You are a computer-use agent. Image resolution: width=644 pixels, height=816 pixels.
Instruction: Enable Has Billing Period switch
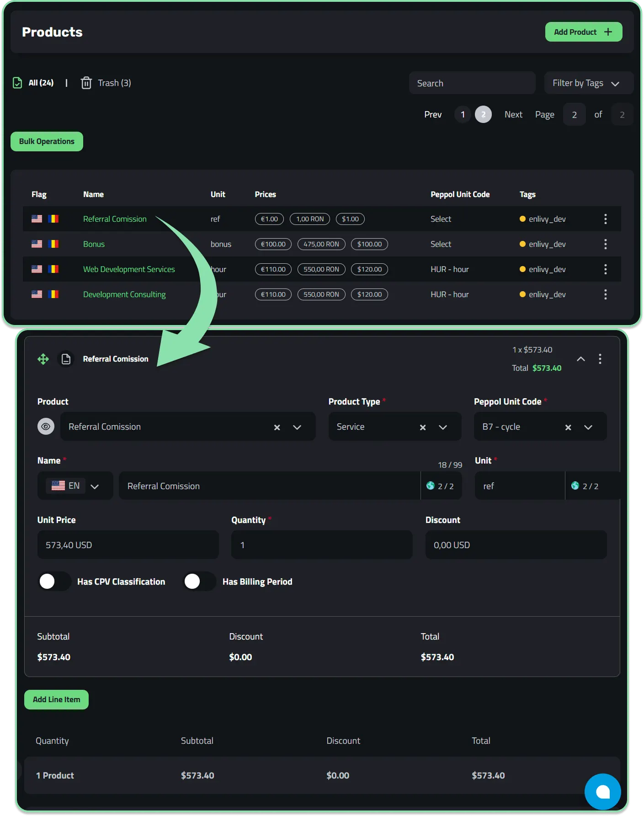point(199,581)
